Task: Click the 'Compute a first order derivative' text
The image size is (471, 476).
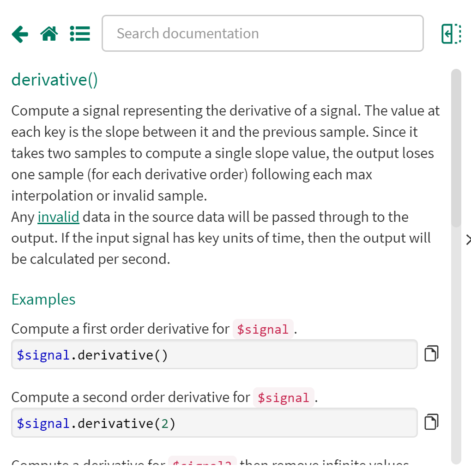Action: 120,329
